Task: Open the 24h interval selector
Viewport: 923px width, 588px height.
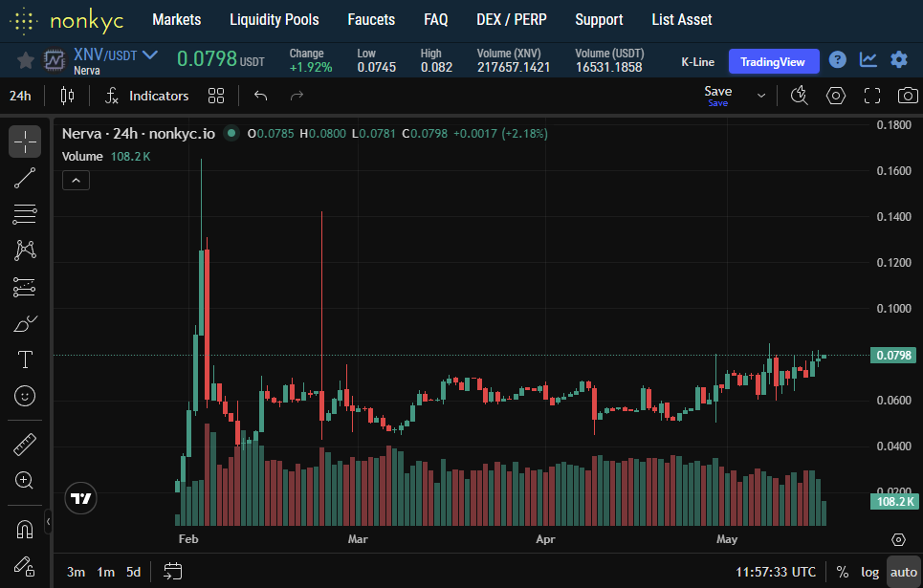Action: click(x=21, y=96)
